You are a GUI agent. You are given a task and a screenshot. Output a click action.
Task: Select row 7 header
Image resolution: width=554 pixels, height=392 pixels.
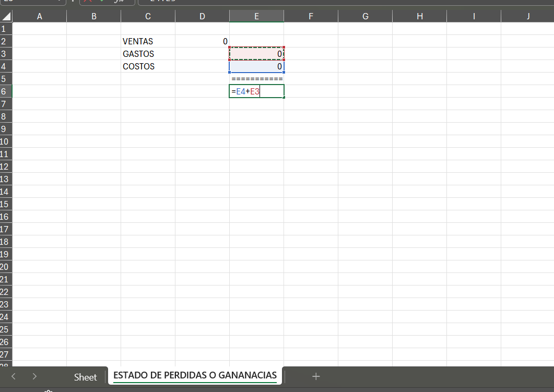pyautogui.click(x=6, y=104)
